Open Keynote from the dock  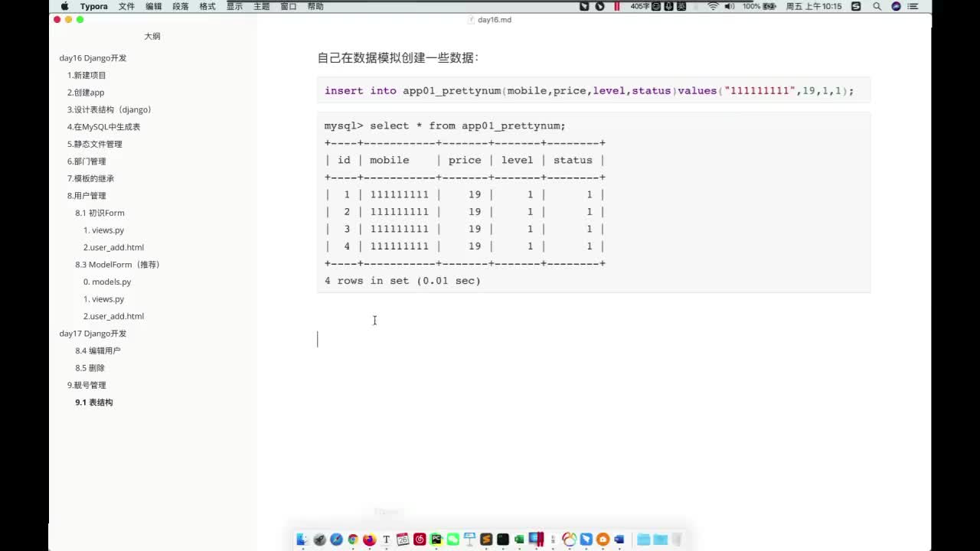470,540
